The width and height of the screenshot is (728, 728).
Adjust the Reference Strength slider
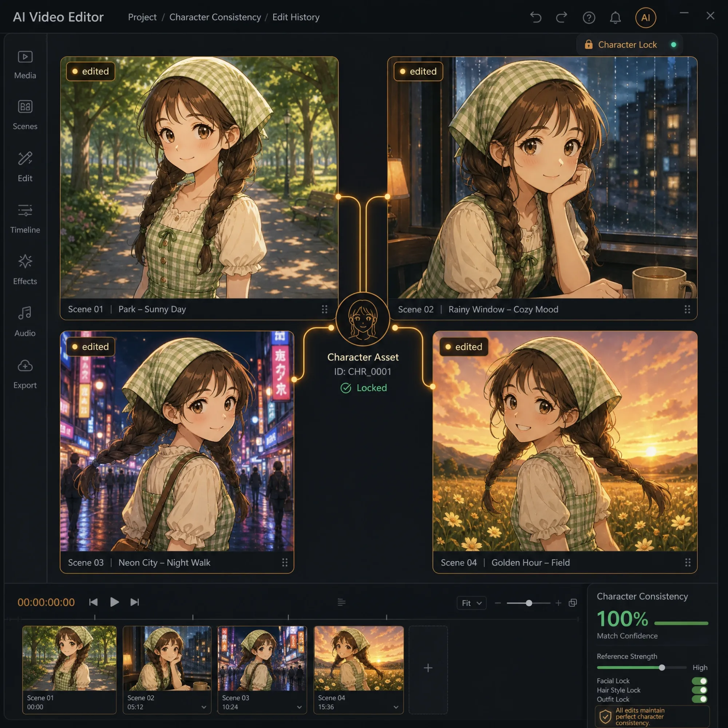point(642,668)
